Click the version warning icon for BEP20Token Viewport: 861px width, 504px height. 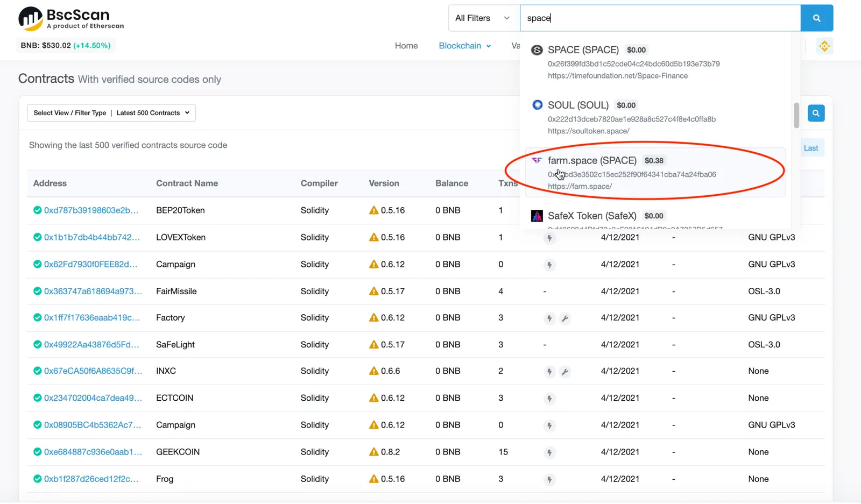tap(373, 210)
